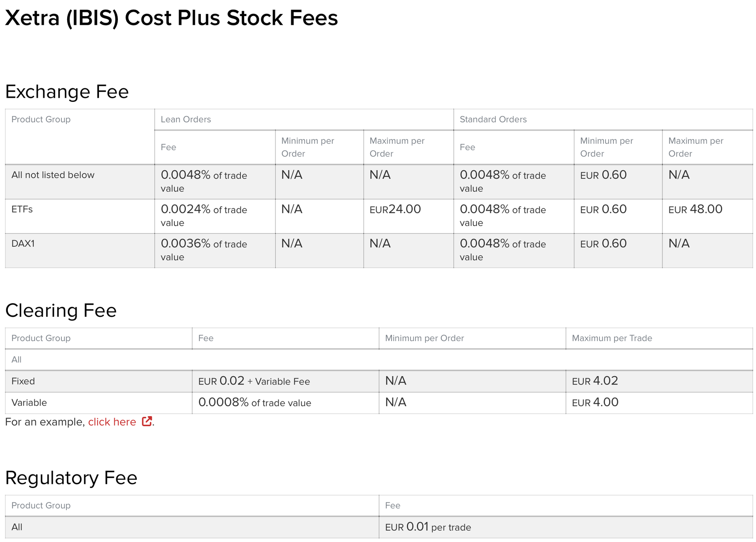Click the 'All not listed below' row label
Screen dimensions: 756x542
[x=53, y=175]
